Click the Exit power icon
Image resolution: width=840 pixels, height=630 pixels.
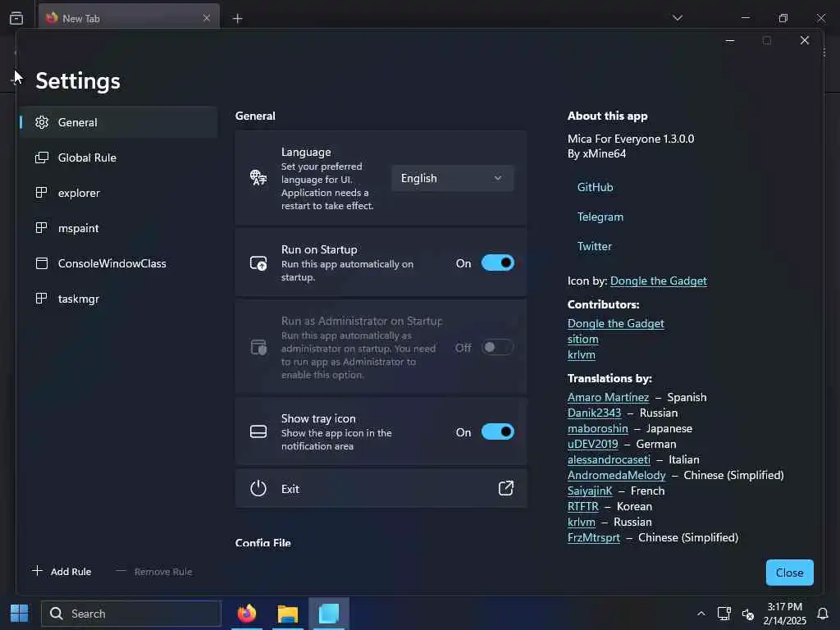click(x=258, y=489)
